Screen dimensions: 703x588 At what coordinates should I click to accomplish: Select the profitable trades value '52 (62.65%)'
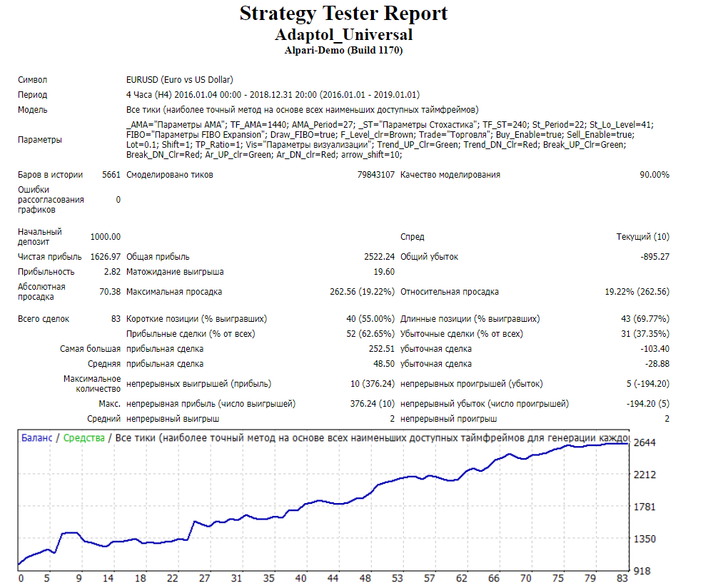point(370,334)
